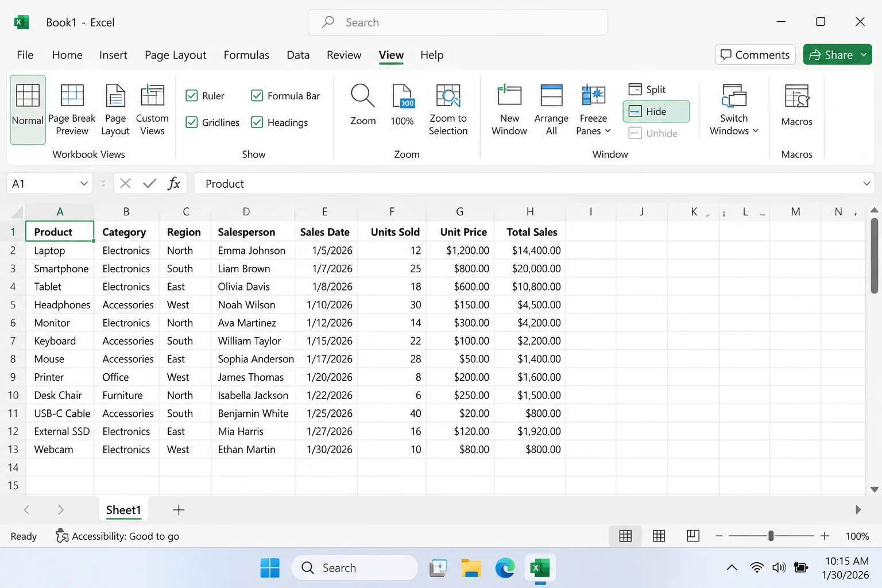Open the Comments pane

755,55
